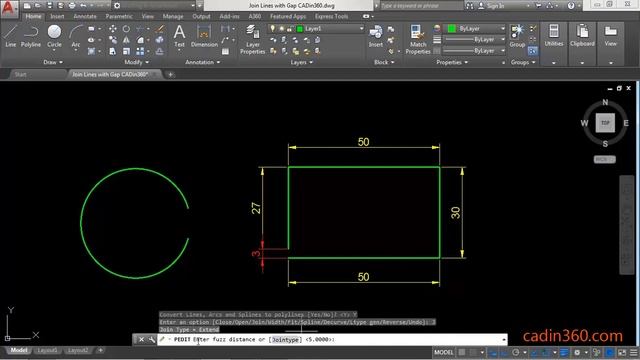Activate the Mirror tool

pyautogui.click(x=126, y=40)
